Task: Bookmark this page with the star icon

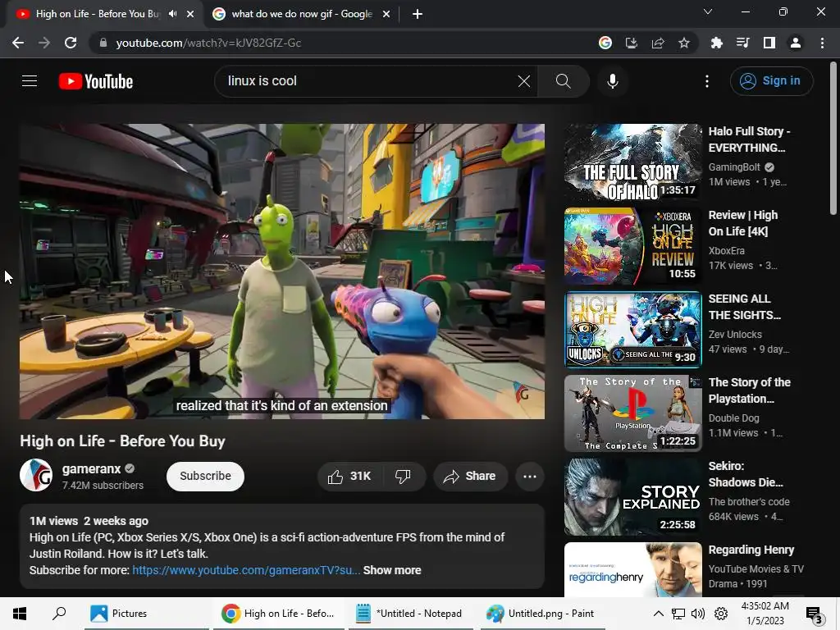Action: pyautogui.click(x=684, y=43)
